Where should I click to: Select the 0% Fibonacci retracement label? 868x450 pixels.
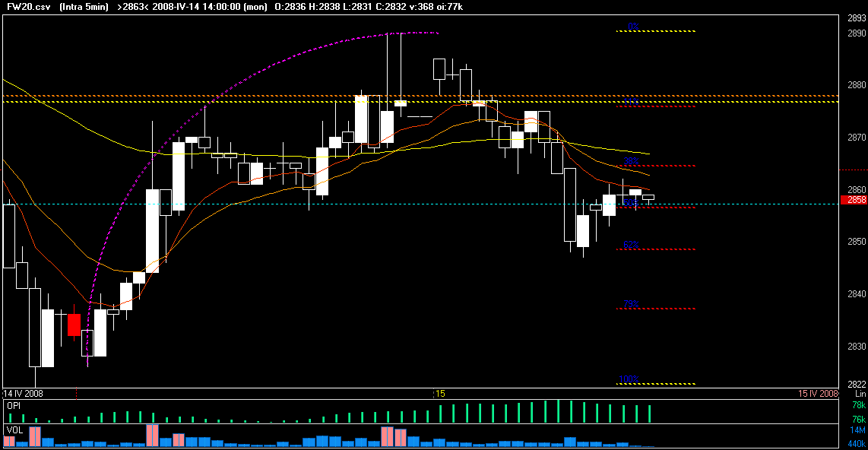[633, 27]
